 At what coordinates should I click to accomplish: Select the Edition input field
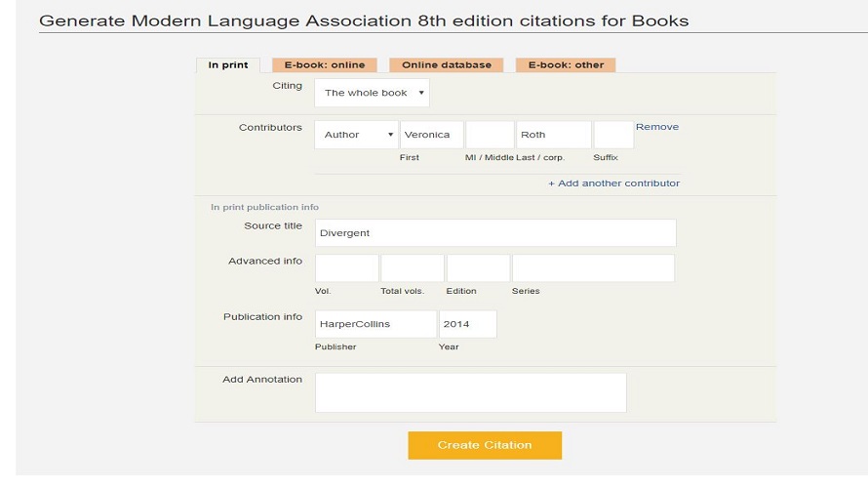478,268
